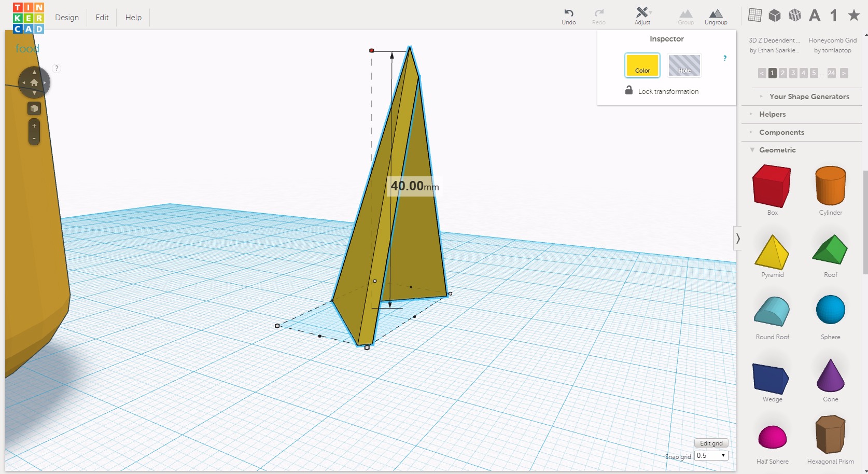Select the workplane grid icon
This screenshot has height=474, width=868.
tap(755, 15)
